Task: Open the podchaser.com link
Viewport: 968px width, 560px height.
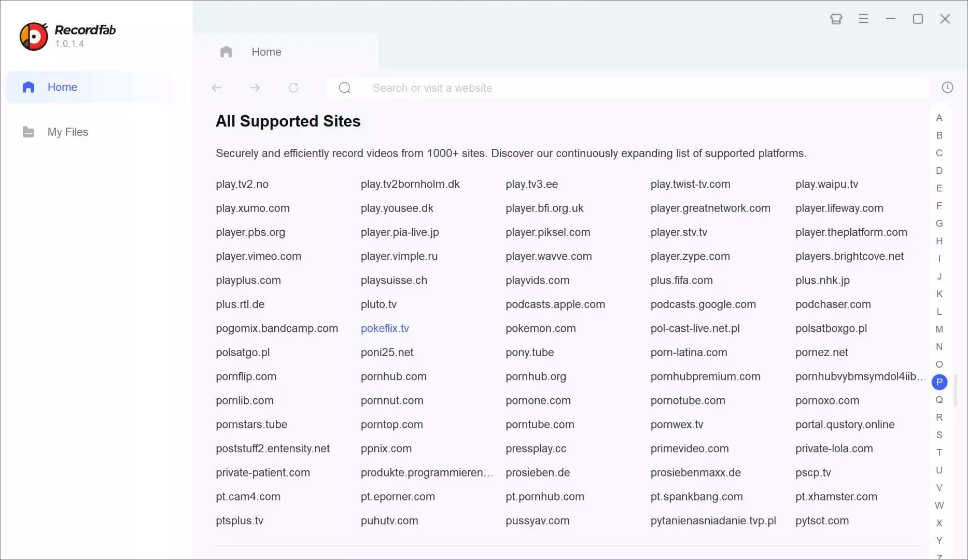Action: click(833, 304)
